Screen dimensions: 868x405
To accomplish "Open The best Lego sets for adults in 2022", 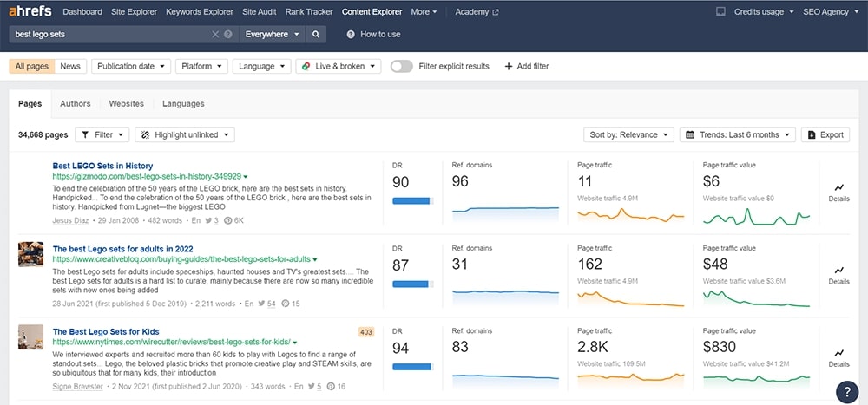I will pos(123,249).
